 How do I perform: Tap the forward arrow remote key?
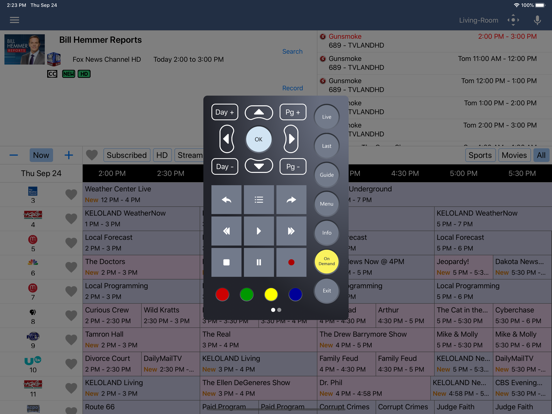tap(291, 200)
